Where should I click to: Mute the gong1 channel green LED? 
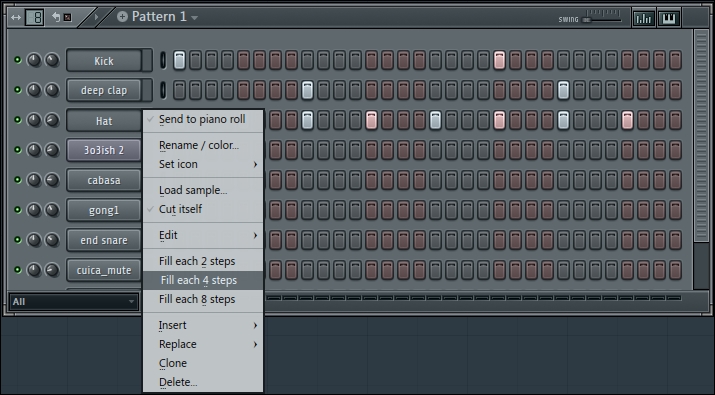coord(17,210)
